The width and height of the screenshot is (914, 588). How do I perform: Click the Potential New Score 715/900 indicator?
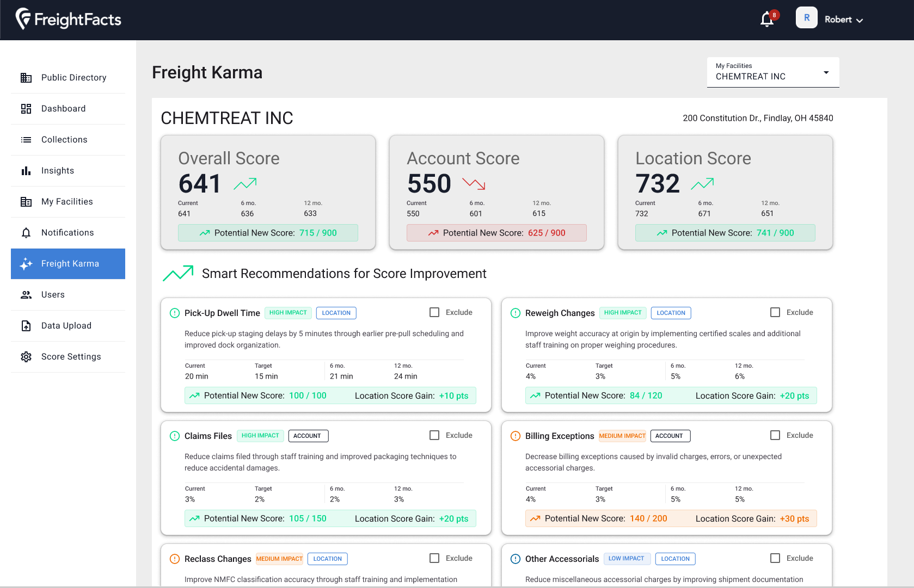point(268,233)
